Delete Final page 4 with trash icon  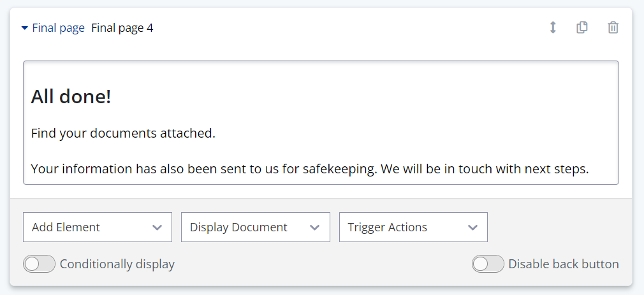click(x=613, y=27)
